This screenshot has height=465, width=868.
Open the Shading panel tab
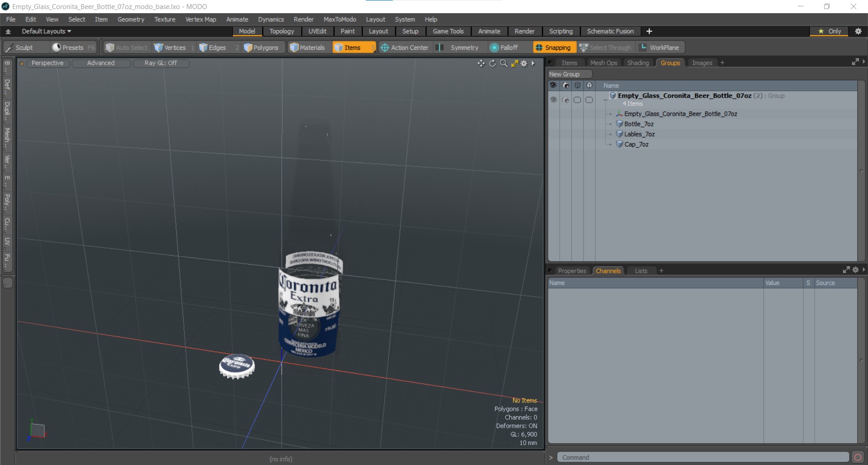click(638, 63)
